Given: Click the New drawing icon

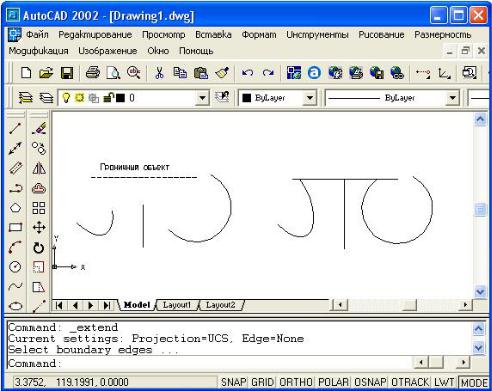Looking at the screenshot, I should tap(26, 73).
